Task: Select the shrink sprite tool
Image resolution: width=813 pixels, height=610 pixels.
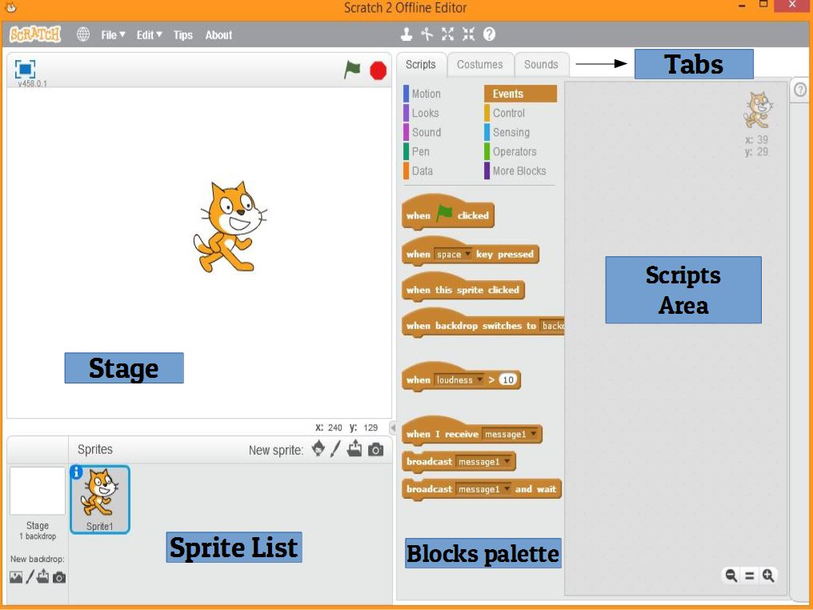Action: coord(468,34)
